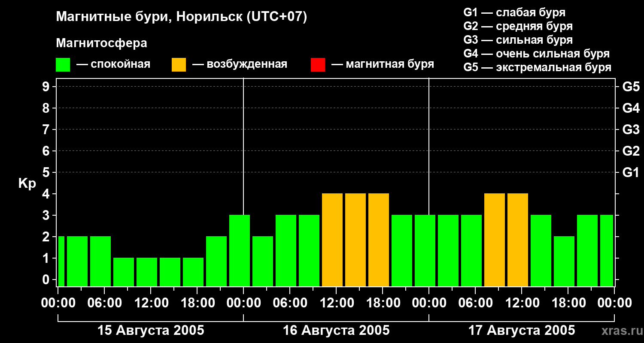Click the right-axis 'G4' label beside Kp 8

point(631,108)
